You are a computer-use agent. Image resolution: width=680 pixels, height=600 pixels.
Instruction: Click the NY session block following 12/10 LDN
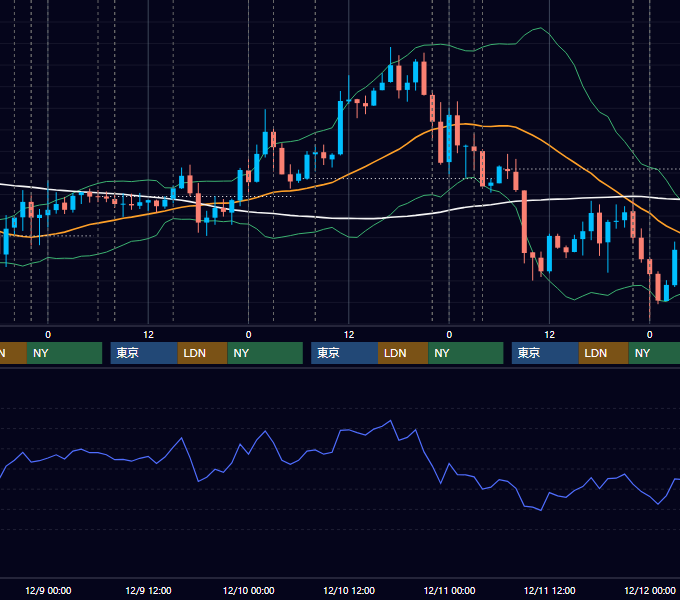click(x=466, y=353)
